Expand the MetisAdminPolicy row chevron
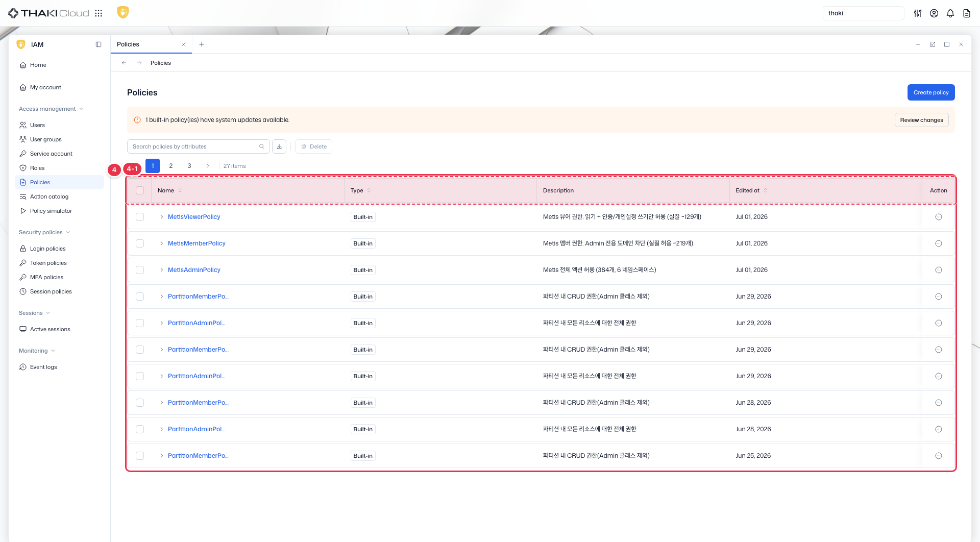The height and width of the screenshot is (542, 980). point(162,270)
